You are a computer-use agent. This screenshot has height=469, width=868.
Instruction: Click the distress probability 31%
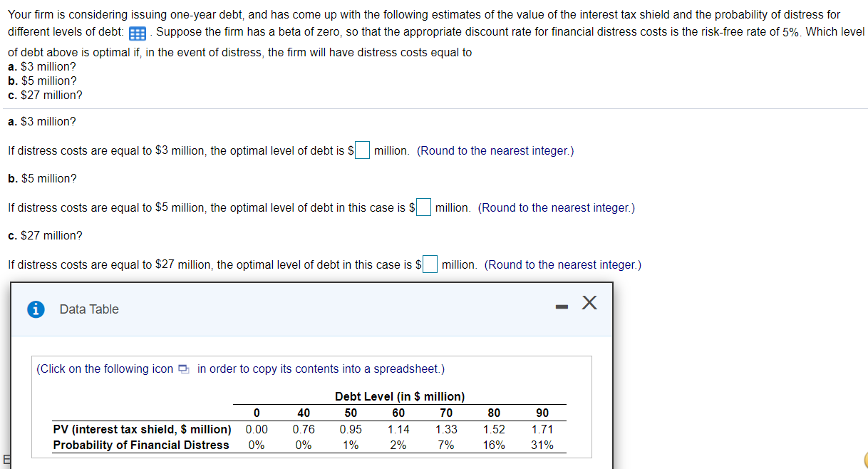click(542, 445)
